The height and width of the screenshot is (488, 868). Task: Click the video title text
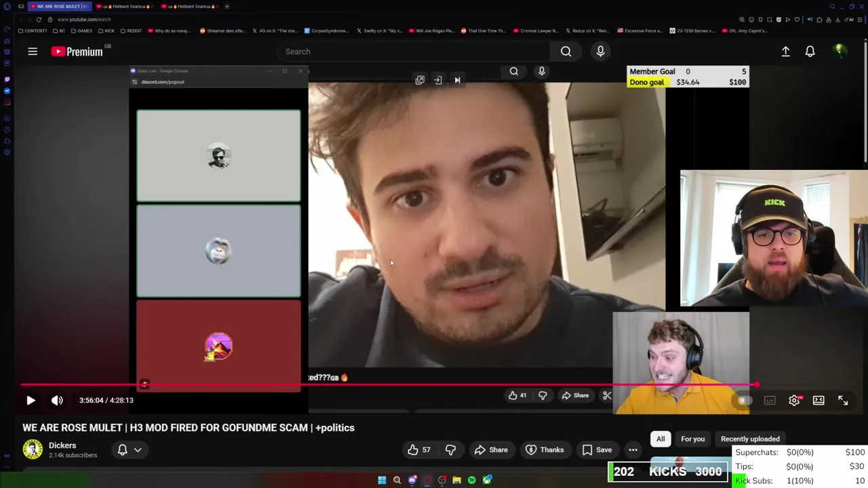tap(189, 428)
